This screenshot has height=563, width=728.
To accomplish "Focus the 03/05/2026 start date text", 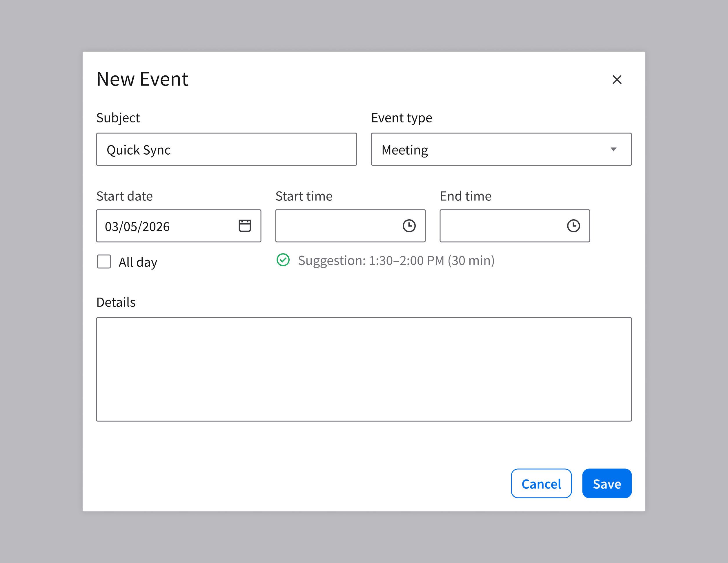I will pos(137,227).
